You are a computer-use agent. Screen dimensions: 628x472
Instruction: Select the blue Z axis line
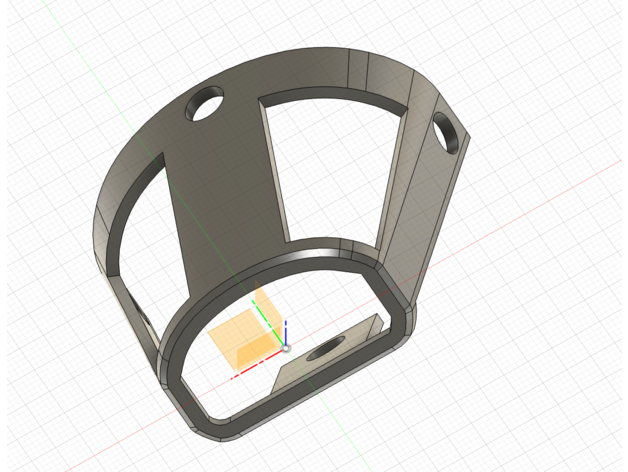[286, 331]
